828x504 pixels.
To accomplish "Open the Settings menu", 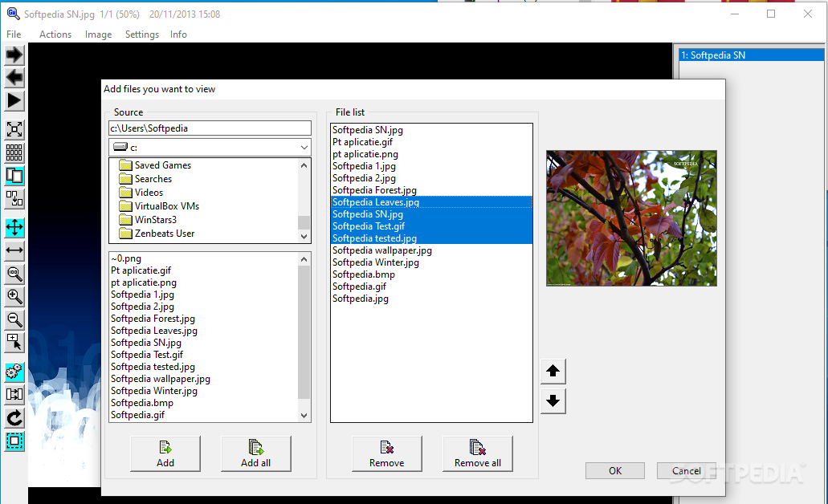I will (142, 35).
